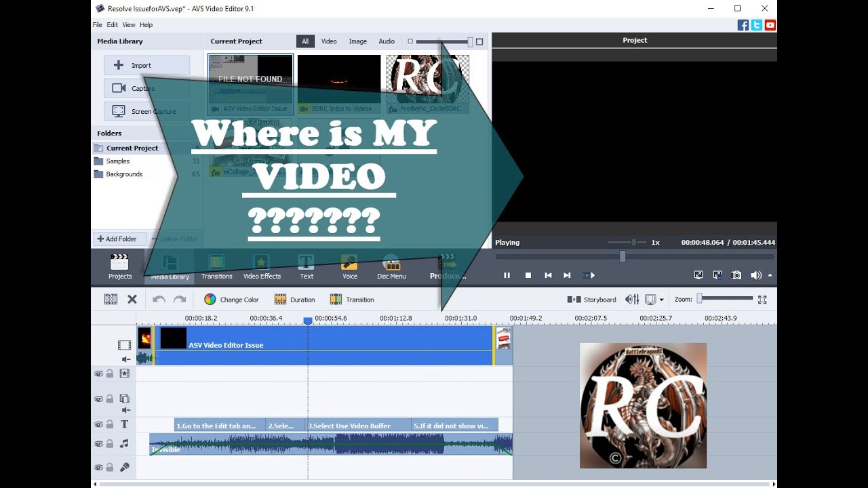Adjust the thumbnail size slider
The height and width of the screenshot is (488, 868).
[x=443, y=41]
